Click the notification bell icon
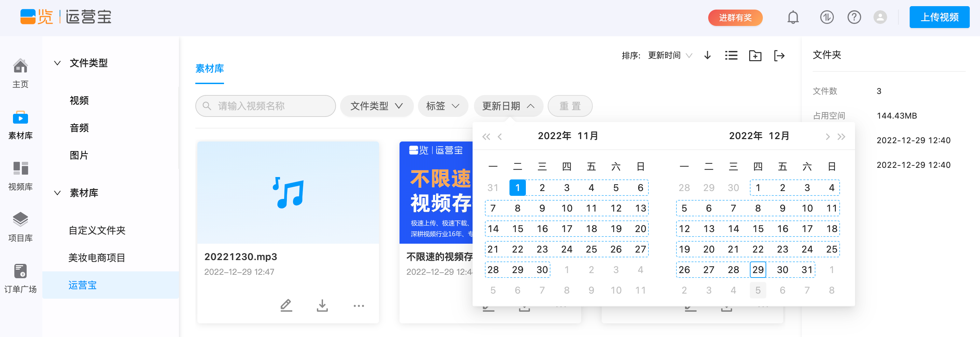980x337 pixels. point(793,17)
